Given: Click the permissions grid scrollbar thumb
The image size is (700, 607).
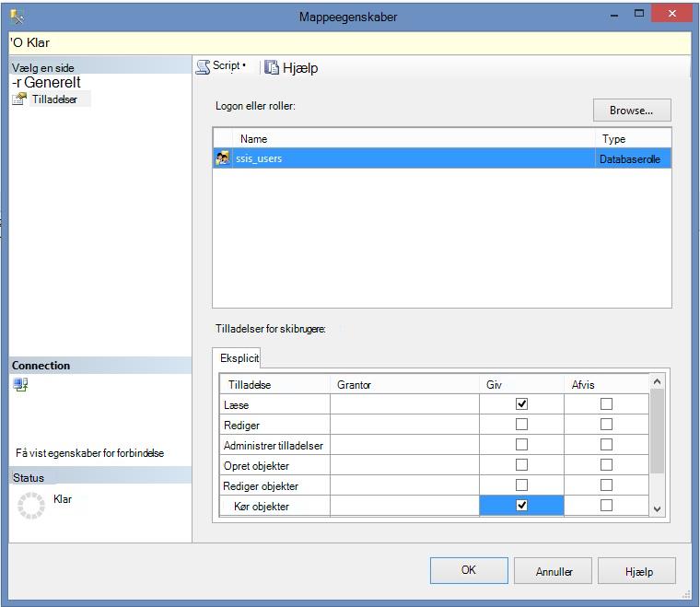Looking at the screenshot, I should (657, 431).
